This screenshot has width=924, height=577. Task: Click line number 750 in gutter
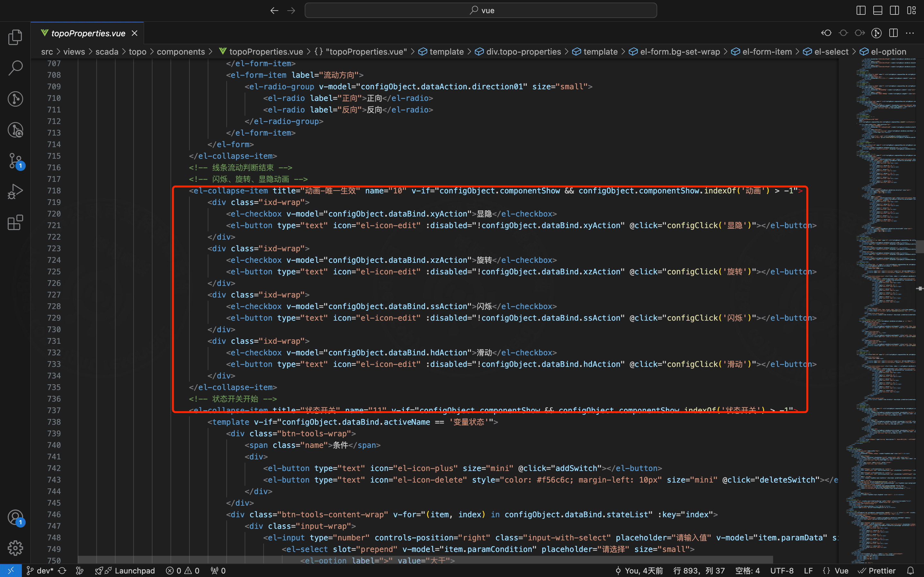point(54,561)
